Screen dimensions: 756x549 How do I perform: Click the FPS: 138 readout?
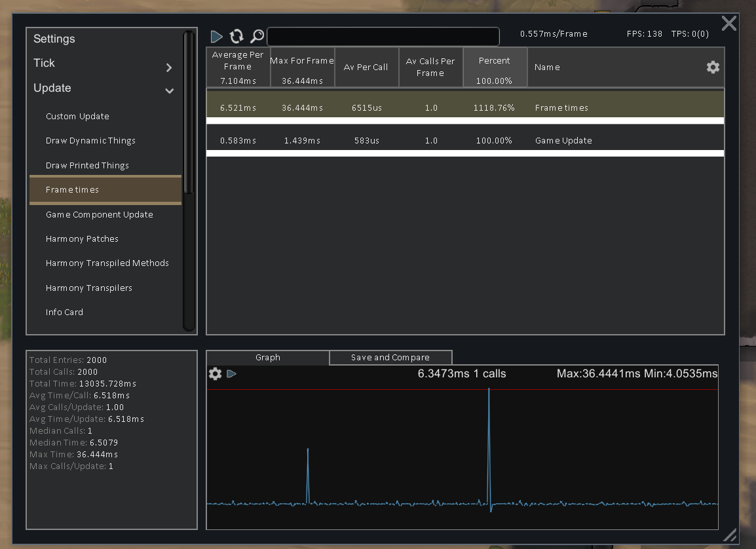[644, 34]
